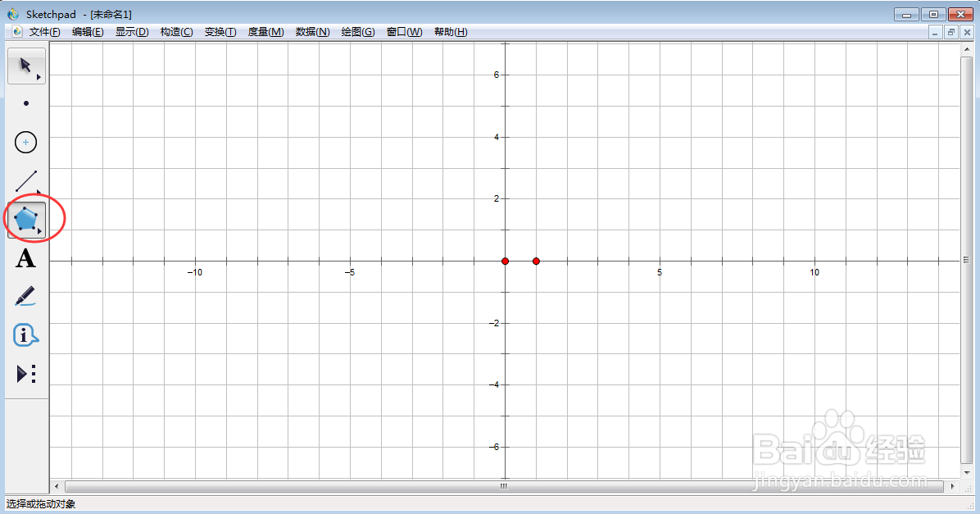Image resolution: width=980 pixels, height=514 pixels.
Task: Expand the Straightedge tool flyout triangle
Action: pos(39,193)
